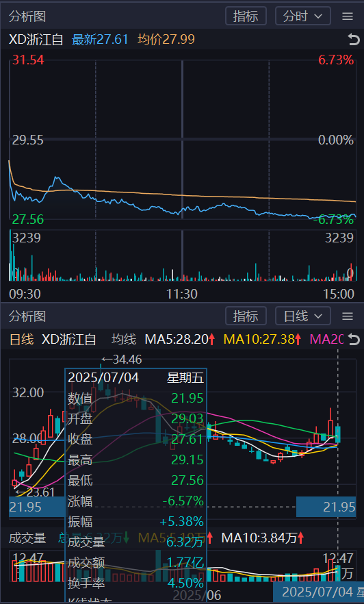Click the red 31.54 upper price limit
Screen dimensions: 364x604
point(28,60)
